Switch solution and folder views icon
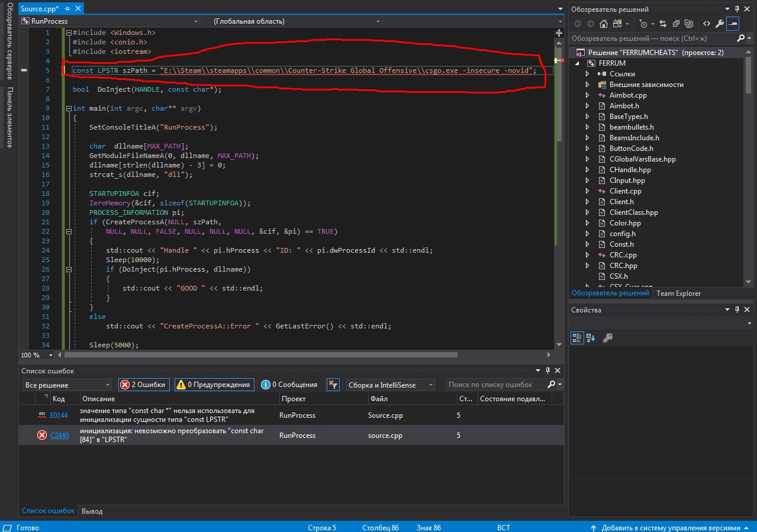757x532 pixels. 619,24
